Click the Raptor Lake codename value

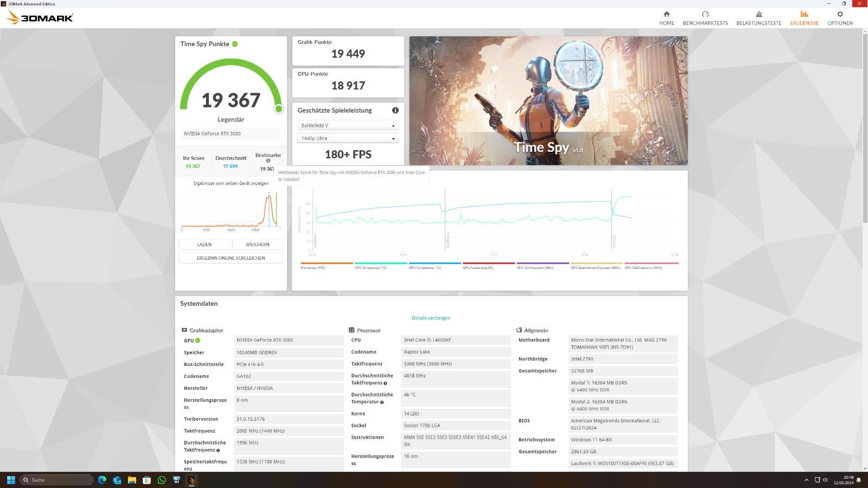(x=455, y=352)
